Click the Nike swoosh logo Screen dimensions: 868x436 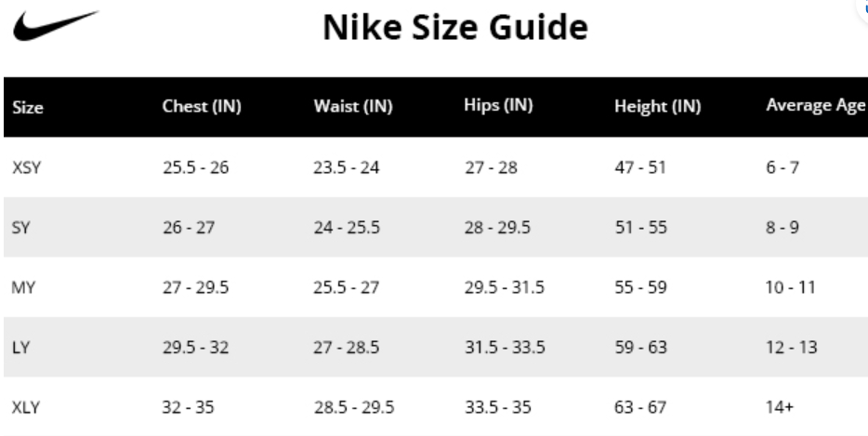pyautogui.click(x=56, y=25)
